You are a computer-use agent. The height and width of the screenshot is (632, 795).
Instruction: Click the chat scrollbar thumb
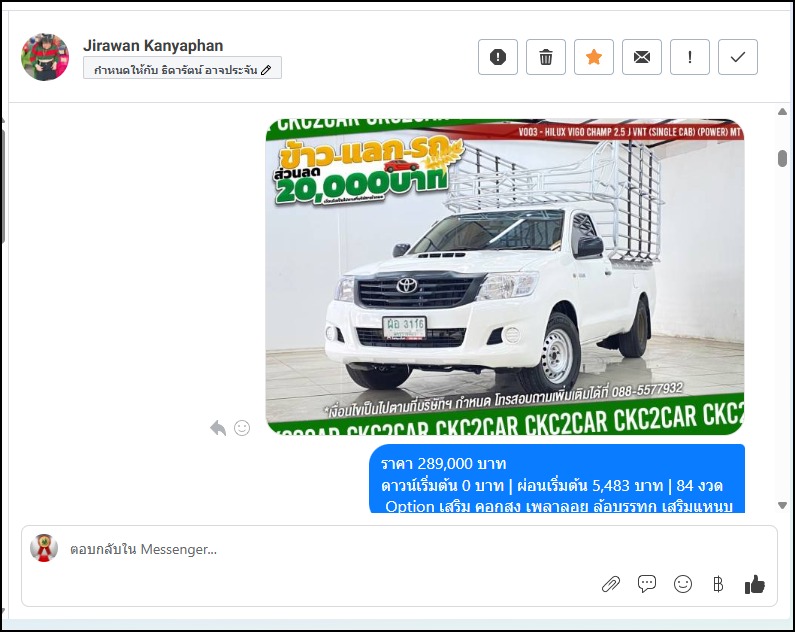(x=782, y=158)
